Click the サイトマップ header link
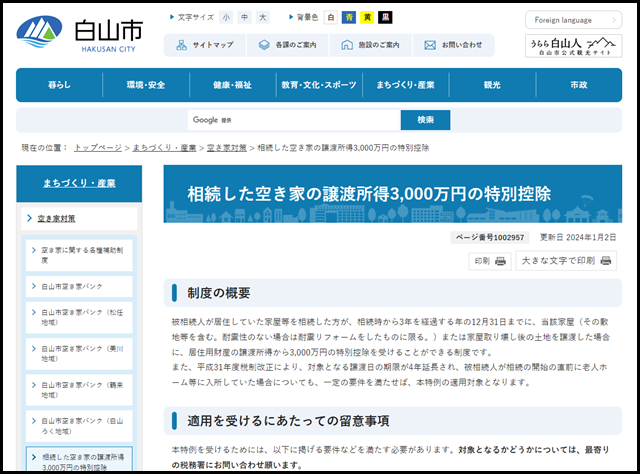The image size is (640, 474). coord(205,45)
